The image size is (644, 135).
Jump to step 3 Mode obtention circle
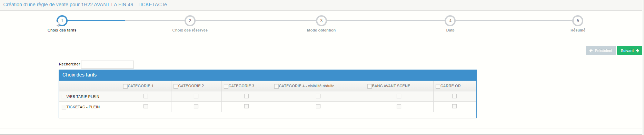point(321,21)
